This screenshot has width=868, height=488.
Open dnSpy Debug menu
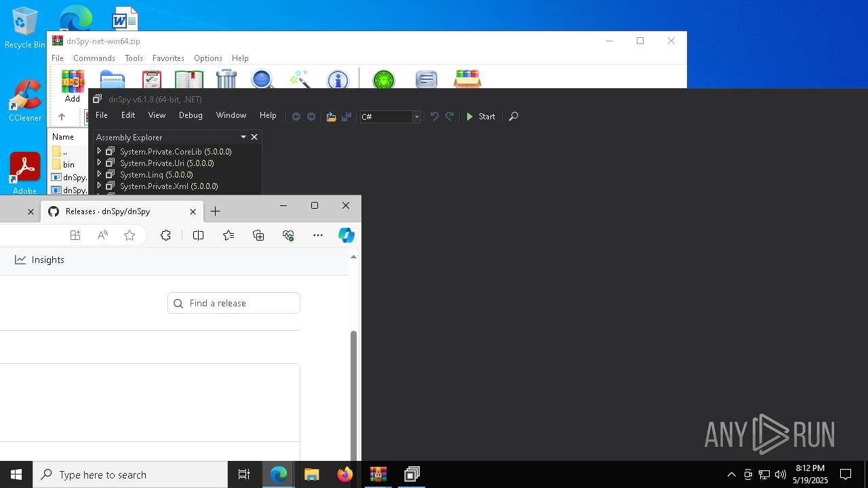[191, 115]
